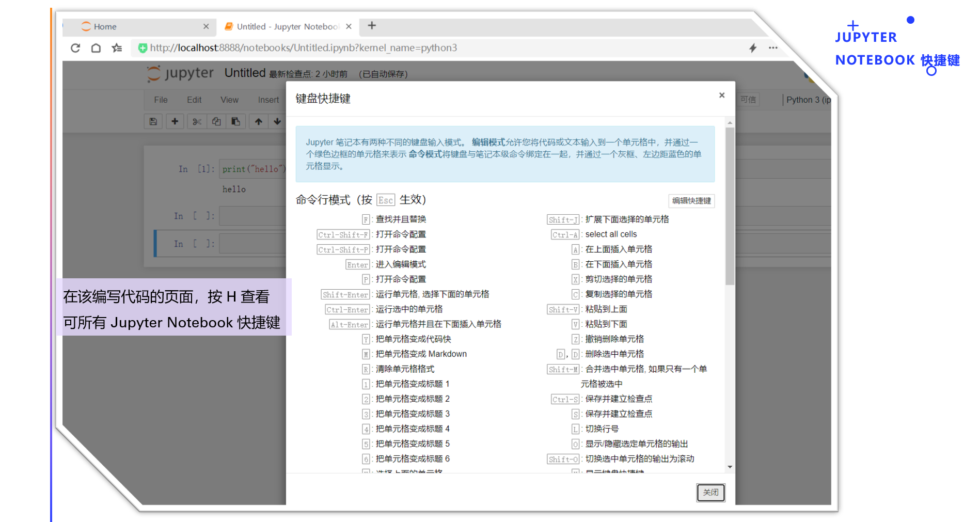Viewport: 980px width, 522px height.
Task: Click the notebook title Untitled
Action: (245, 73)
